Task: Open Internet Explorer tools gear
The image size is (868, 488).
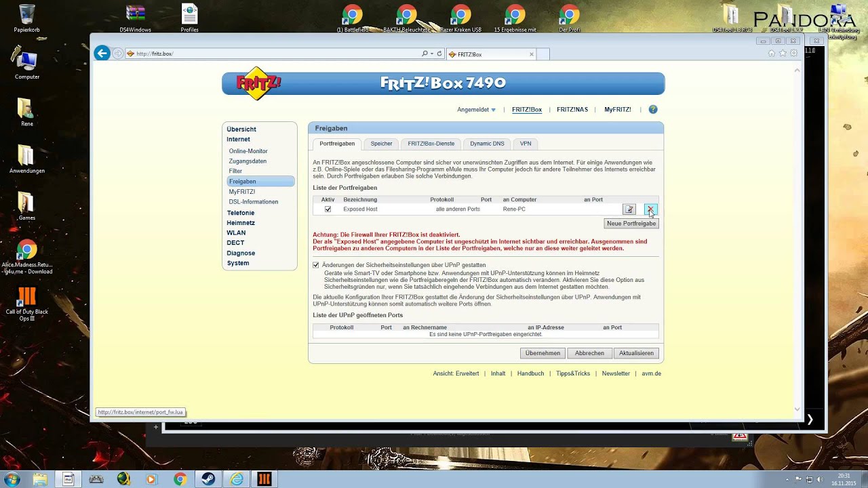Action: 793,54
